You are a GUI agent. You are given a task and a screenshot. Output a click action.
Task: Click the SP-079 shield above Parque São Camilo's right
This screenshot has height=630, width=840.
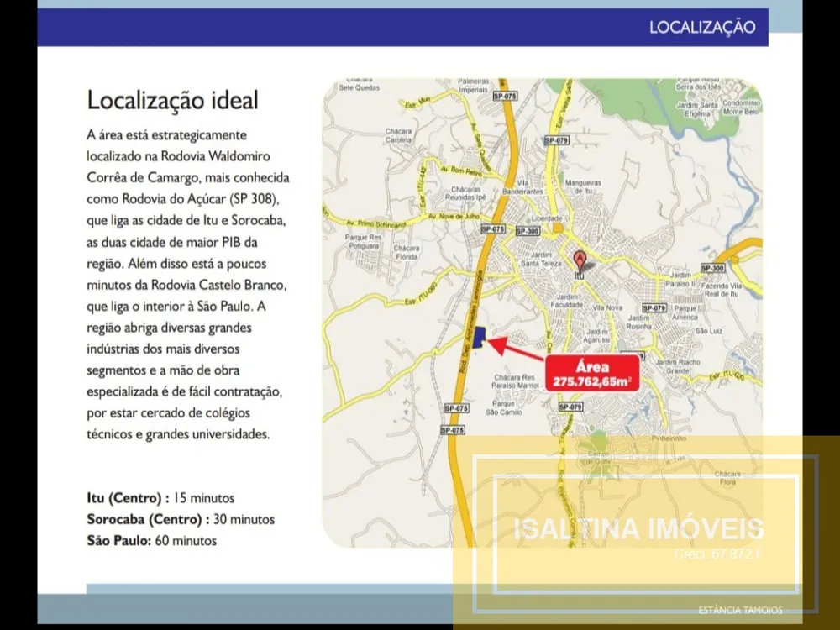tap(570, 407)
